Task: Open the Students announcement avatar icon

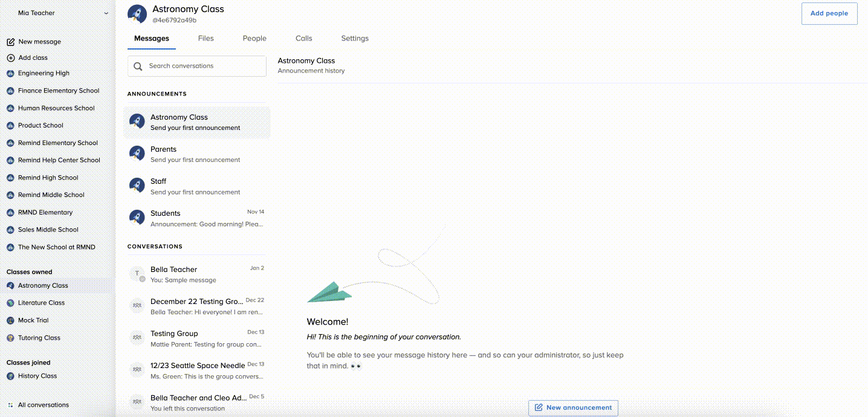Action: click(136, 218)
